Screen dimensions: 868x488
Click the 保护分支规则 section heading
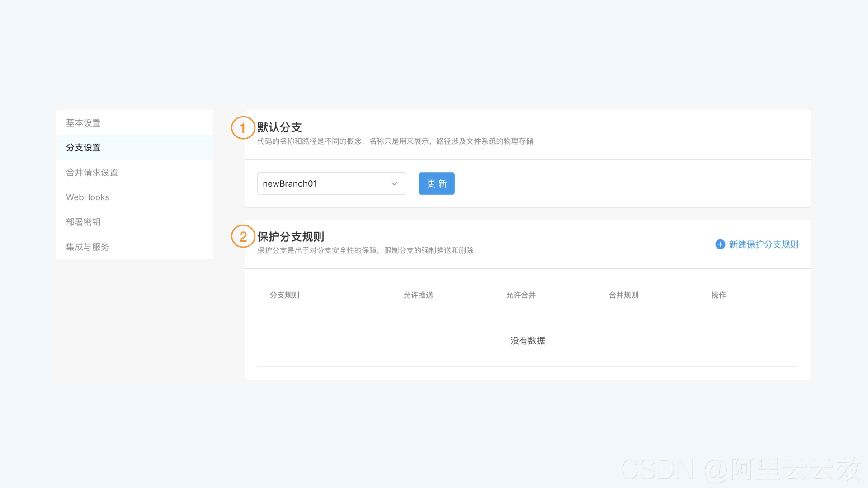click(291, 237)
